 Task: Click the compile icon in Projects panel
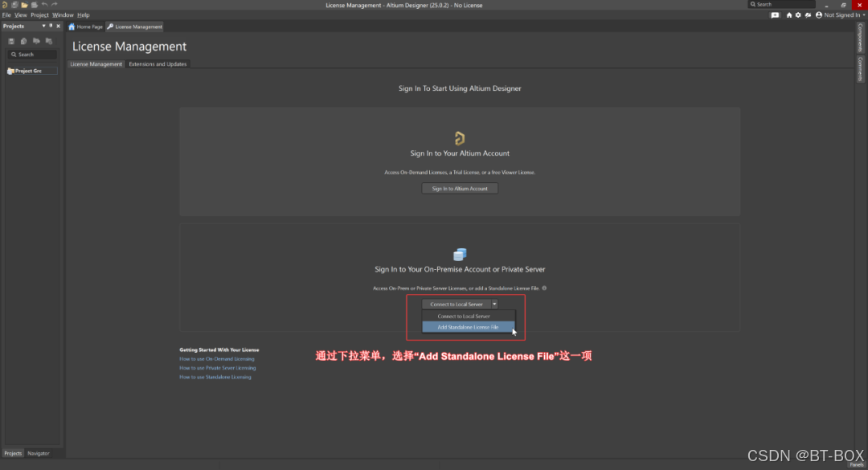pos(23,41)
